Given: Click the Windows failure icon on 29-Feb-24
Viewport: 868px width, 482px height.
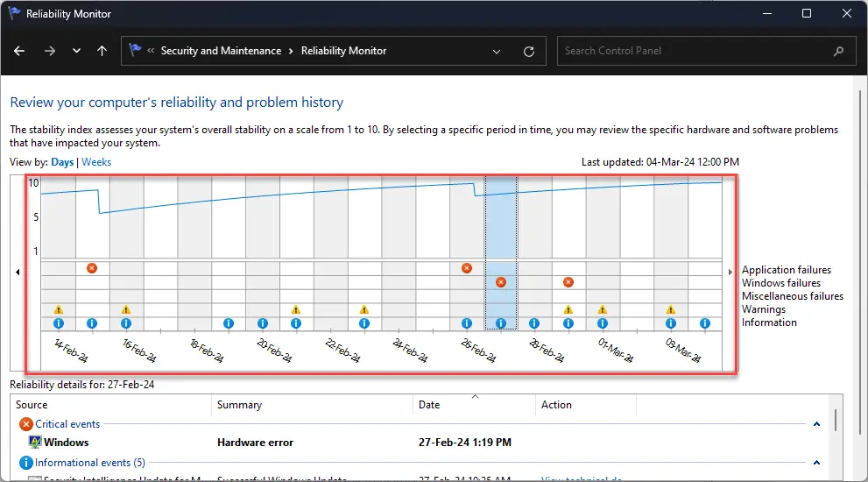Looking at the screenshot, I should pyautogui.click(x=568, y=282).
